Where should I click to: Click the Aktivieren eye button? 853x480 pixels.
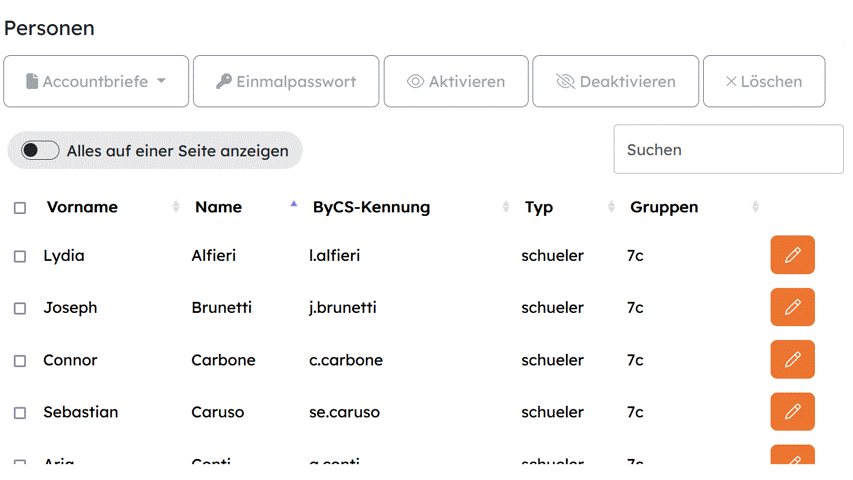(456, 81)
